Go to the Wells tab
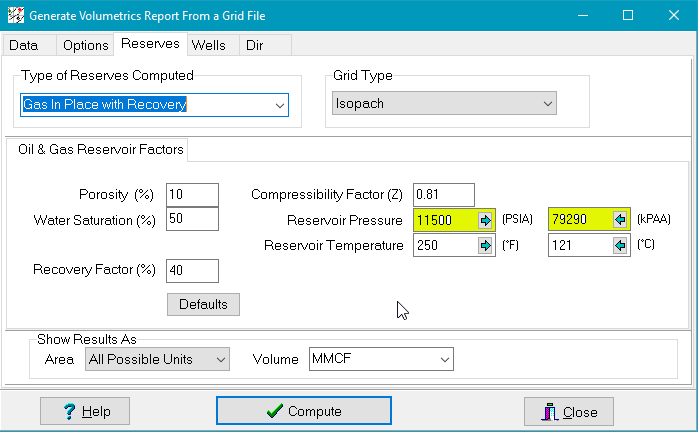The image size is (698, 432). tap(208, 45)
